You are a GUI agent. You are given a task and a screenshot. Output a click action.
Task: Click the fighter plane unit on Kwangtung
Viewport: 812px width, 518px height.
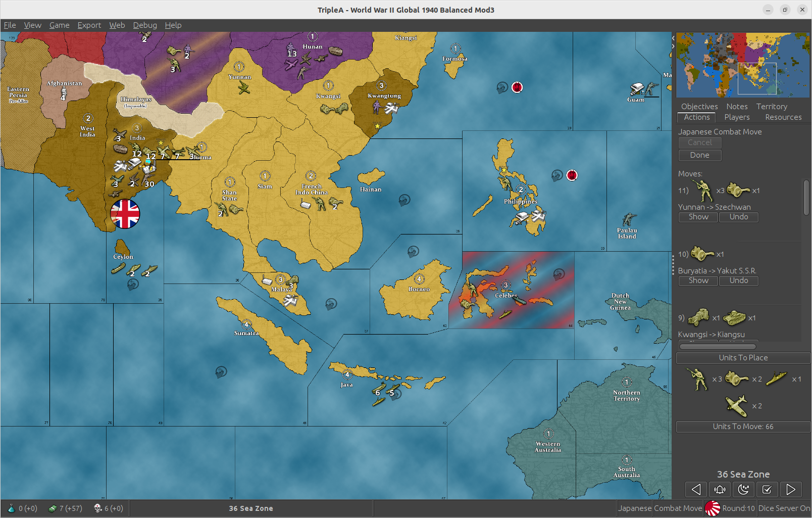point(391,108)
